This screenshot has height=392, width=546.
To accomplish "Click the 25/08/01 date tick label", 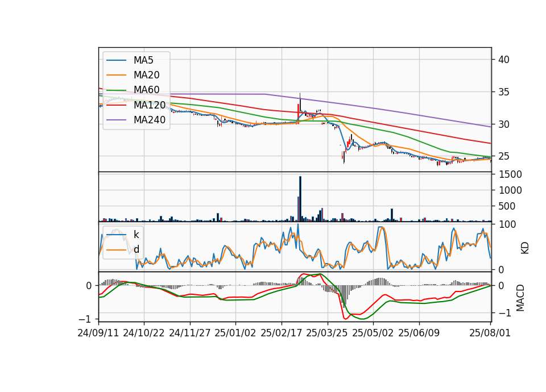I will click(x=490, y=333).
